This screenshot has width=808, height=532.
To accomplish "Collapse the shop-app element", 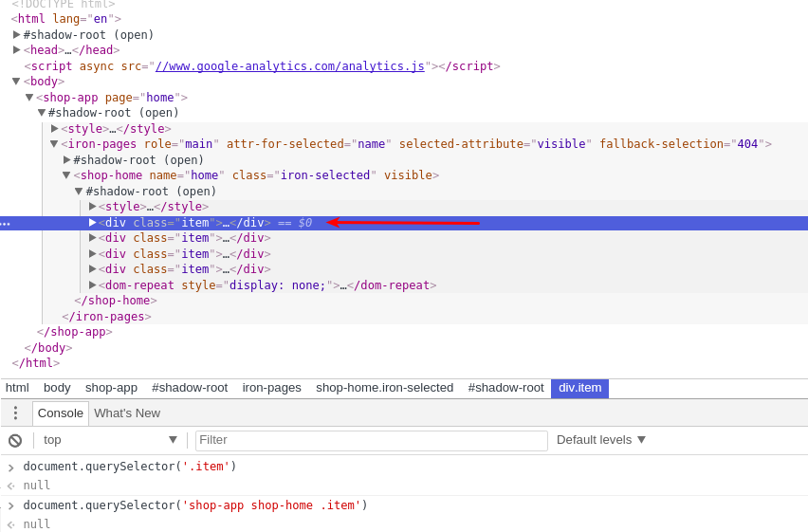I will tap(29, 98).
